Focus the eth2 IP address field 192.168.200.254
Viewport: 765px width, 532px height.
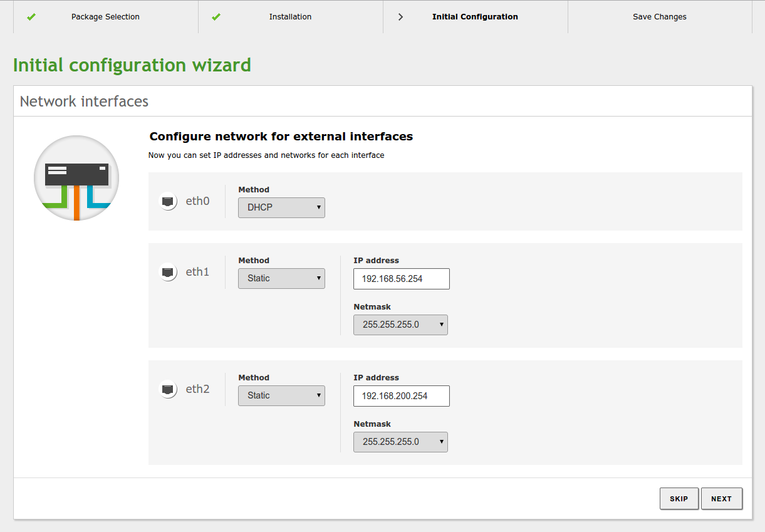coord(402,396)
